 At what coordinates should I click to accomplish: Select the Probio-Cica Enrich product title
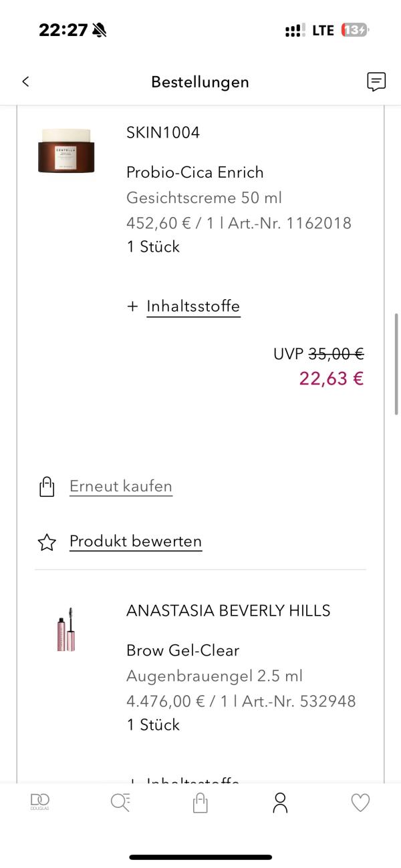[195, 172]
